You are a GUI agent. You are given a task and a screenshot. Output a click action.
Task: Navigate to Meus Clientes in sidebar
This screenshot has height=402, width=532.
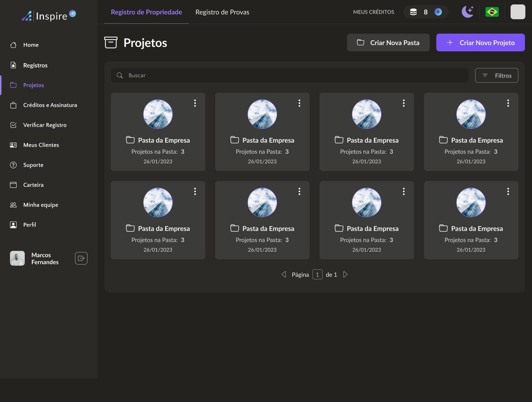[x=41, y=145]
